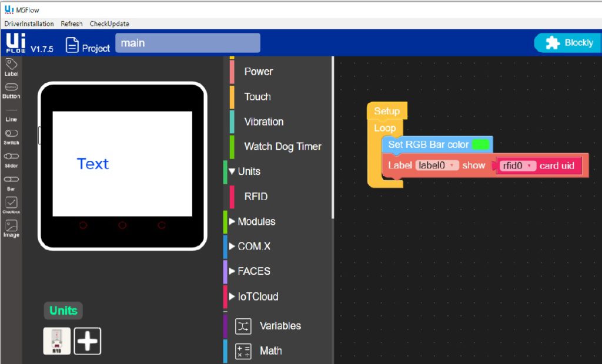This screenshot has height=364, width=602.
Task: Click the Variables category text
Action: pyautogui.click(x=280, y=326)
